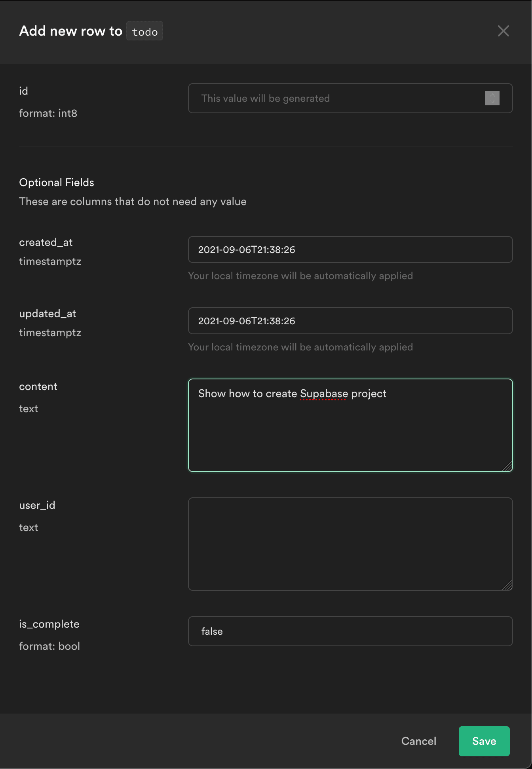Click into the user_id text area
The image size is (532, 769).
click(350, 544)
